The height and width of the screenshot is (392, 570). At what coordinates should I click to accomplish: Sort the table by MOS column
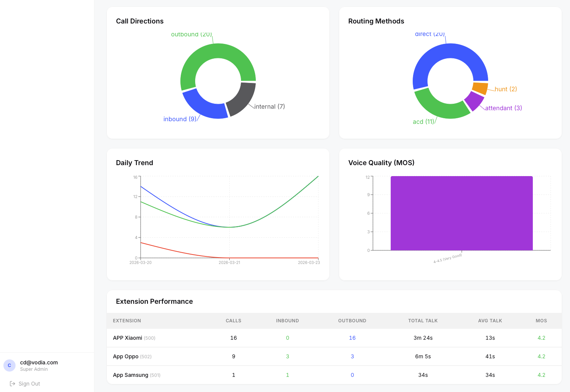point(541,321)
